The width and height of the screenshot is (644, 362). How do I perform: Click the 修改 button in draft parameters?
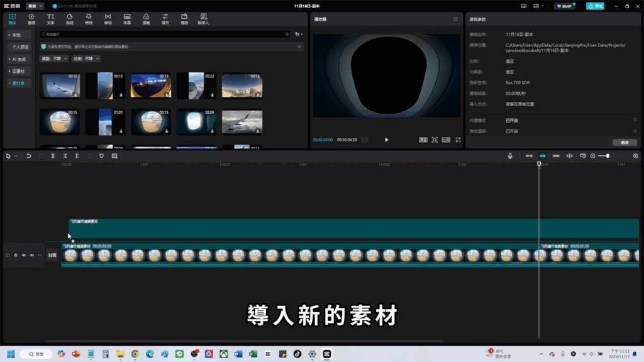pos(625,143)
